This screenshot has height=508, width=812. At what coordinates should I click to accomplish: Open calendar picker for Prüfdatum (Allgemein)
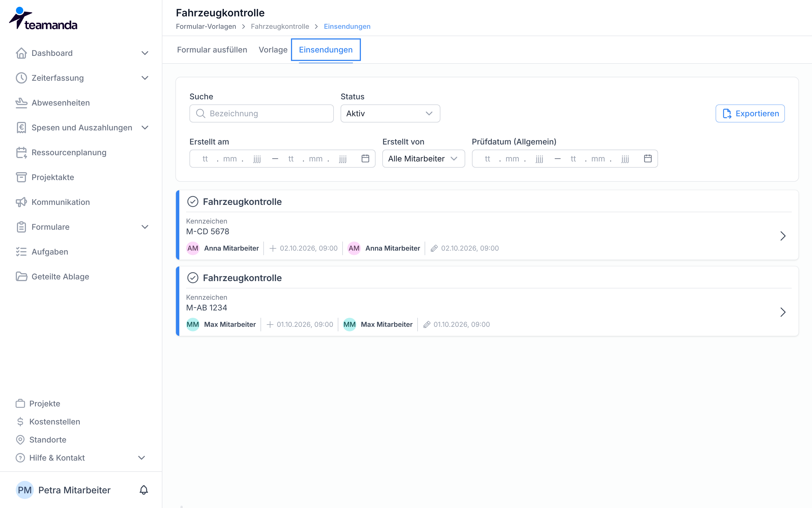coord(648,159)
